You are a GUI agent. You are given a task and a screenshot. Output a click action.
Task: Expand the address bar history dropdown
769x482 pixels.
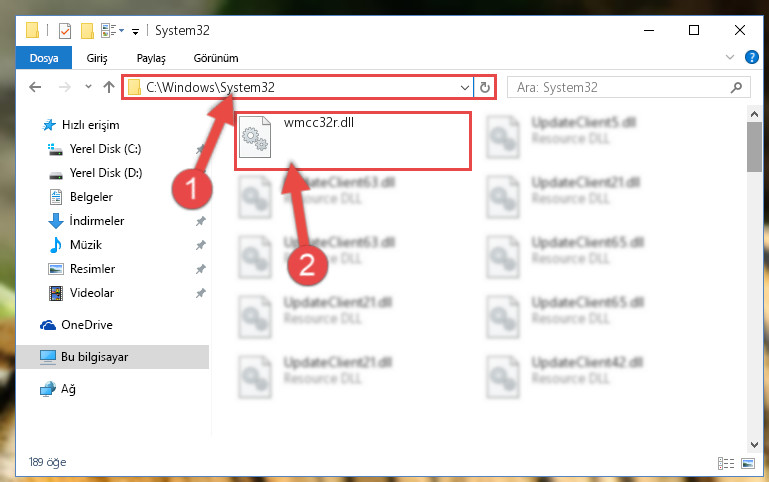coord(464,88)
